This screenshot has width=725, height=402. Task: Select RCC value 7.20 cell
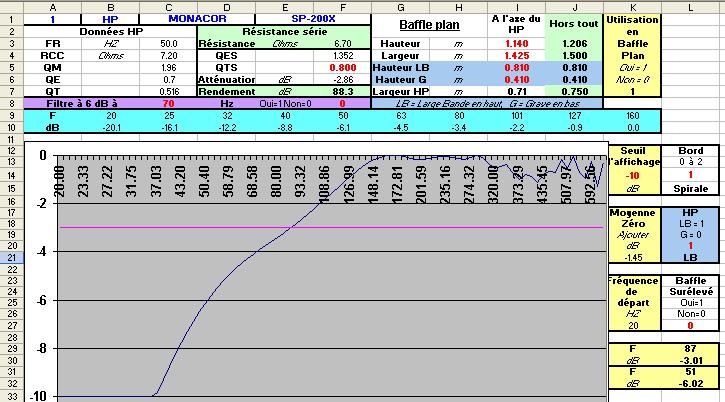tap(169, 56)
